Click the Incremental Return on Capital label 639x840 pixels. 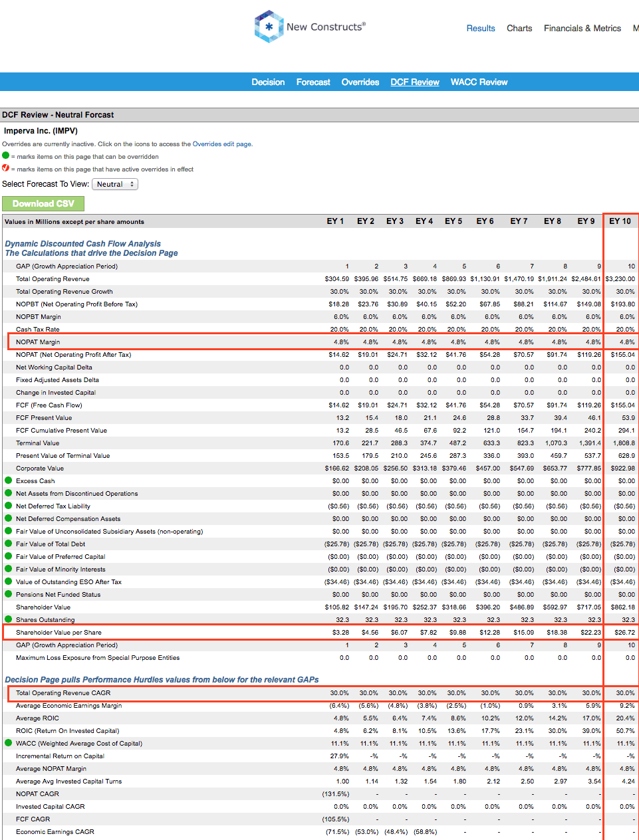pyautogui.click(x=60, y=756)
